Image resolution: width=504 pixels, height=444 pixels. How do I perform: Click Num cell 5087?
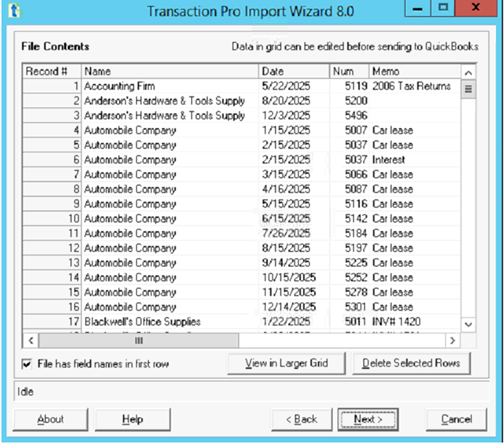(349, 189)
